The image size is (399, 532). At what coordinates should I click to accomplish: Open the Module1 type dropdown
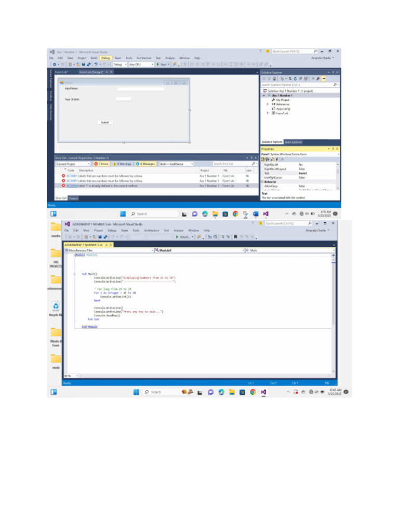(199, 250)
